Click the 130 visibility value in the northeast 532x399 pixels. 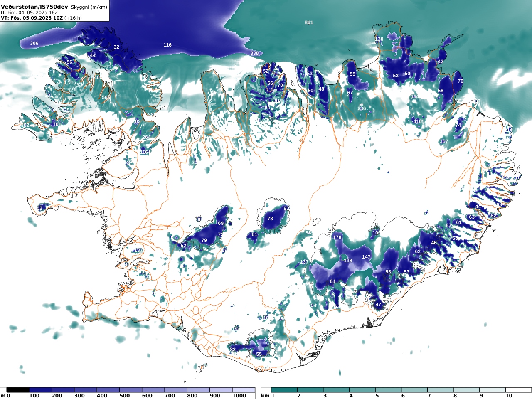(x=379, y=39)
